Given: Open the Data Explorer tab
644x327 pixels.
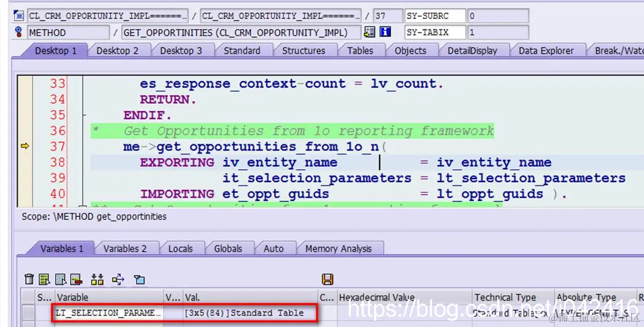Looking at the screenshot, I should tap(546, 51).
